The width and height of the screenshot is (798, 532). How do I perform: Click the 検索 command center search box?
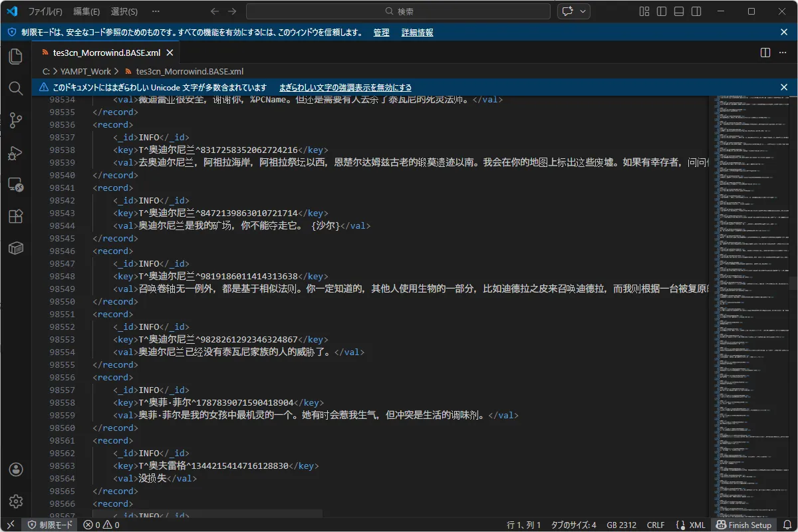click(x=399, y=11)
